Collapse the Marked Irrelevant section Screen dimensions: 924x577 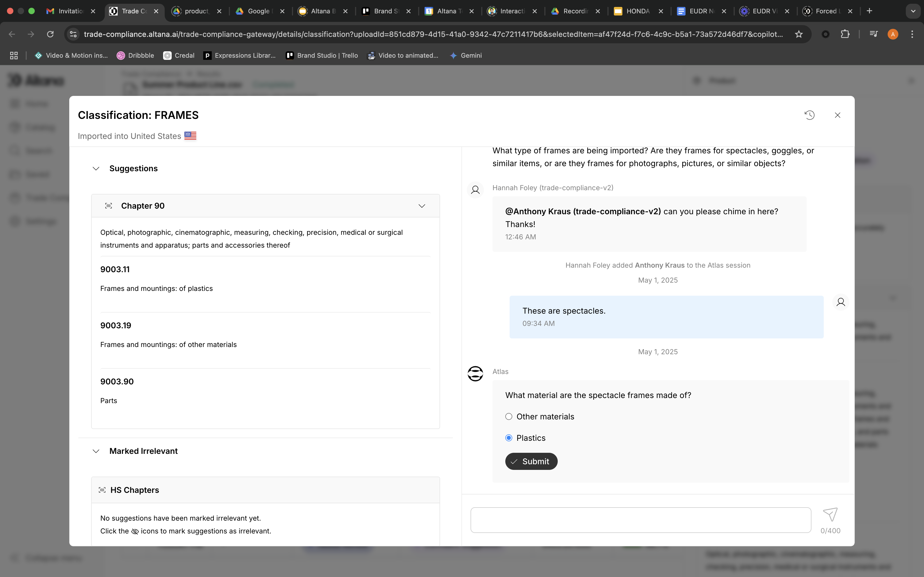[x=96, y=451]
